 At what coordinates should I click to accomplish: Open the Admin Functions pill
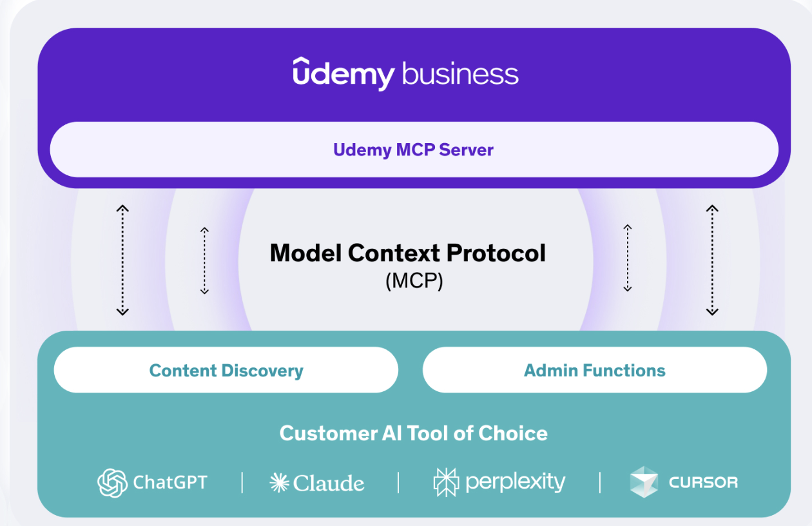coord(594,370)
